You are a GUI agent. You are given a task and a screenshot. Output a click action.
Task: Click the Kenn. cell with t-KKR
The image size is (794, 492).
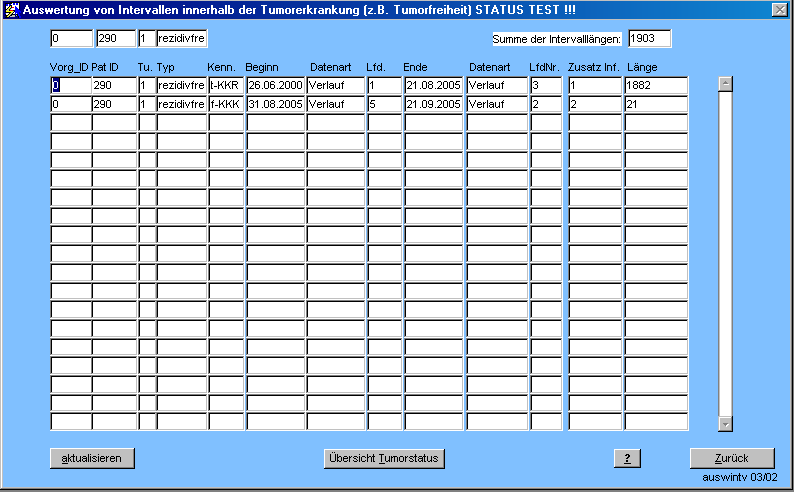pos(225,86)
